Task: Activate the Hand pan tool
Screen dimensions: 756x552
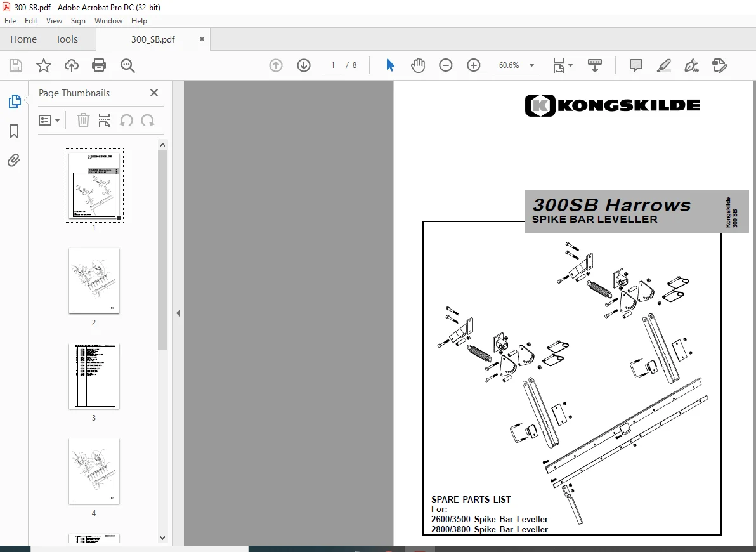Action: coord(417,65)
